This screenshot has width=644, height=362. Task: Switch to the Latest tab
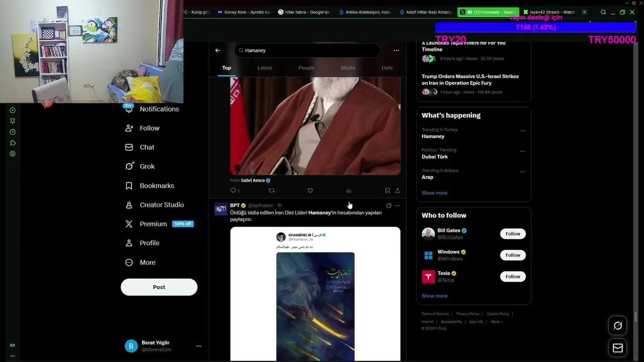265,68
